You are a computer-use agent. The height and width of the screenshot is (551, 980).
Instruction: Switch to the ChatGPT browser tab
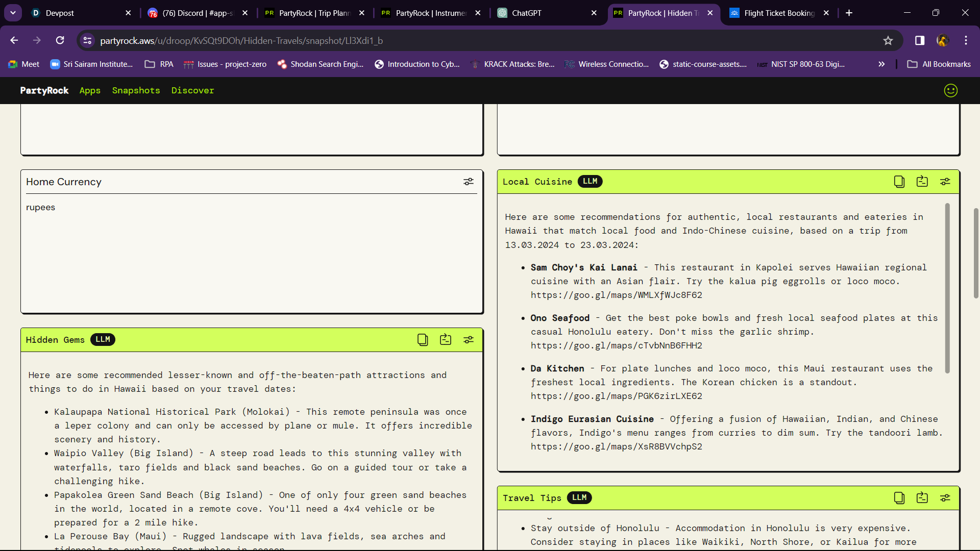546,13
